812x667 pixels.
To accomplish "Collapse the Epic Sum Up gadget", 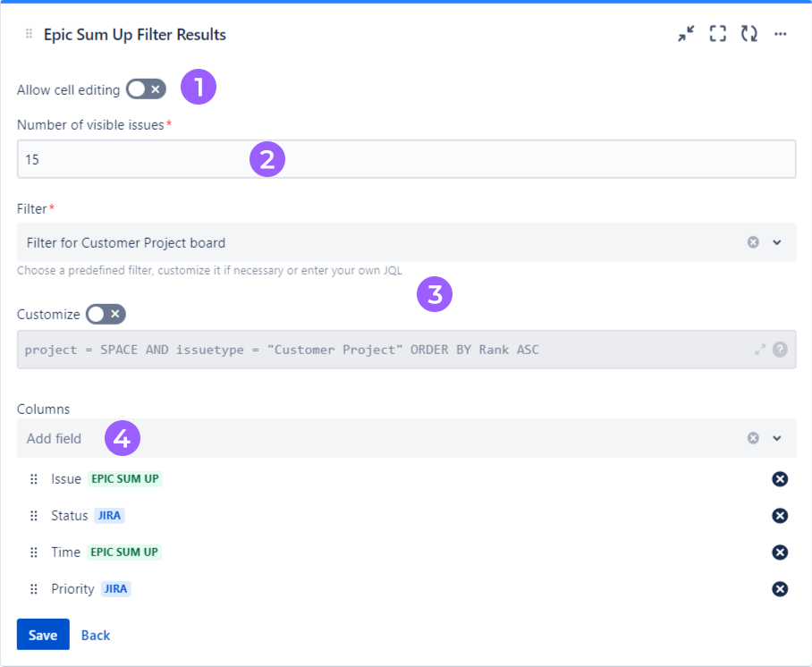I will pyautogui.click(x=686, y=33).
